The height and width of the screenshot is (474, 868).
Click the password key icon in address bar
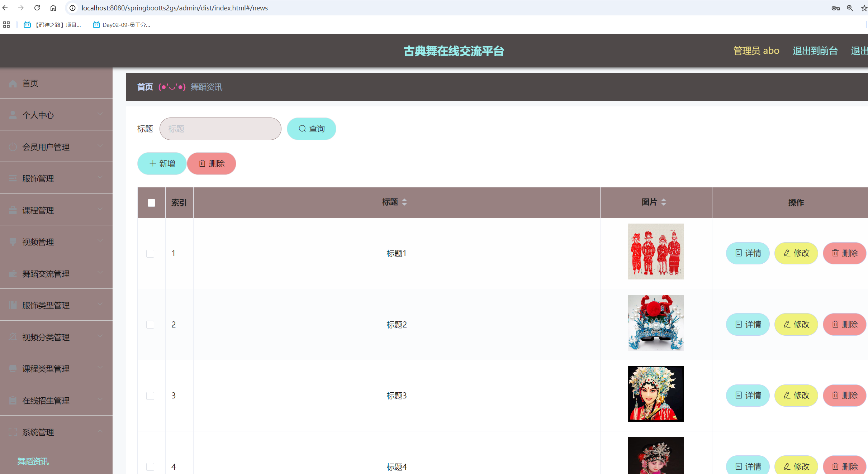(835, 8)
